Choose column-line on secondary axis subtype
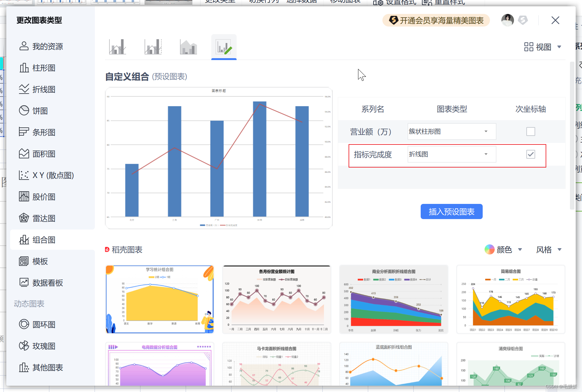This screenshot has height=392, width=582. click(153, 47)
